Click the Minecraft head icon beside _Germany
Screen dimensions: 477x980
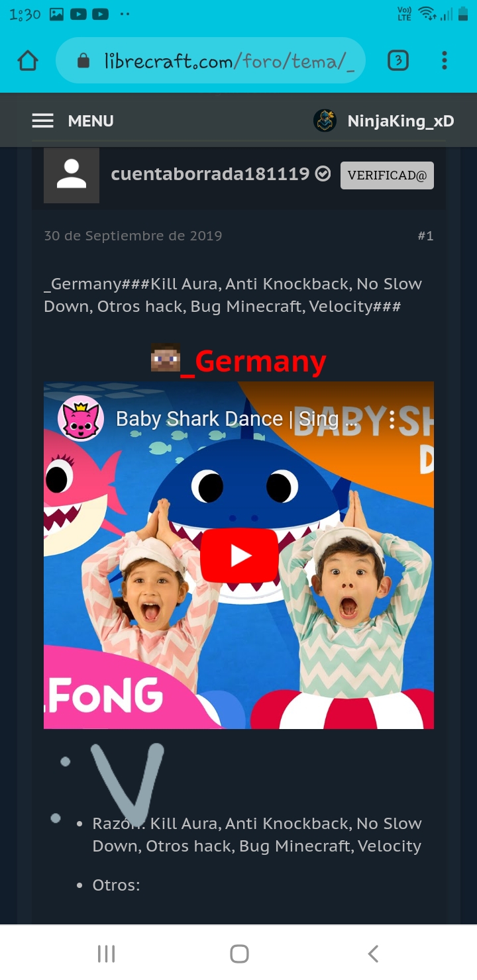[x=166, y=358]
